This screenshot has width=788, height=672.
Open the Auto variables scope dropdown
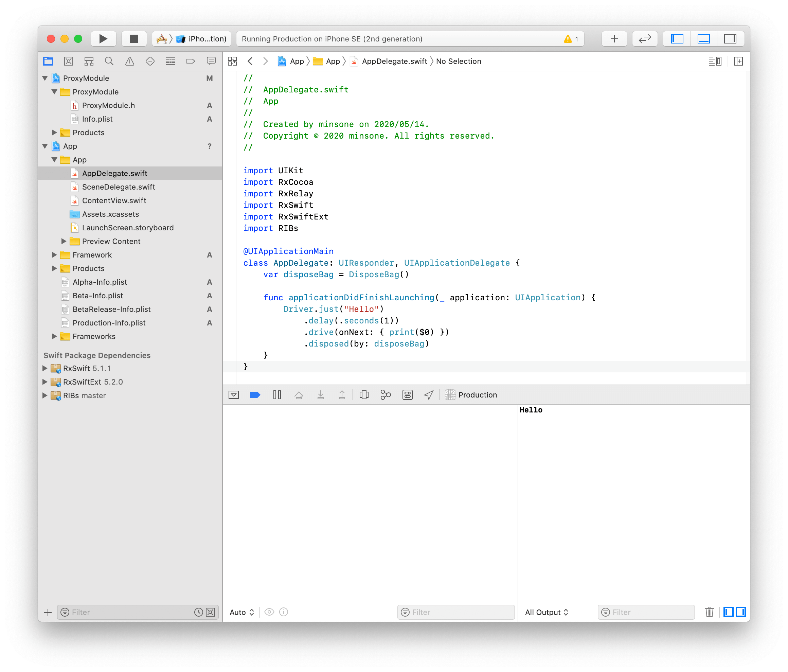(x=241, y=612)
